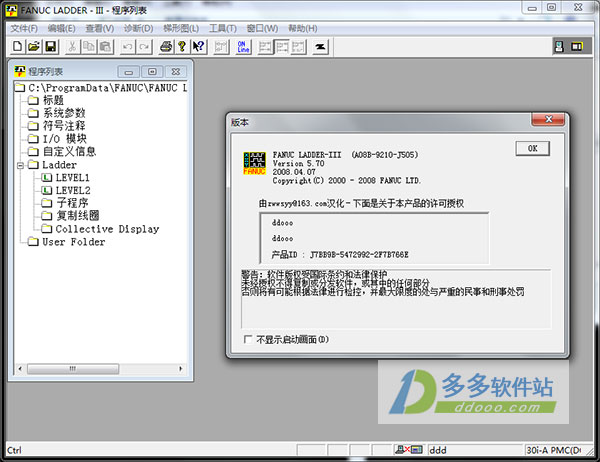Click the Paste clipboard icon
The width and height of the screenshot is (600, 462).
tap(106, 46)
